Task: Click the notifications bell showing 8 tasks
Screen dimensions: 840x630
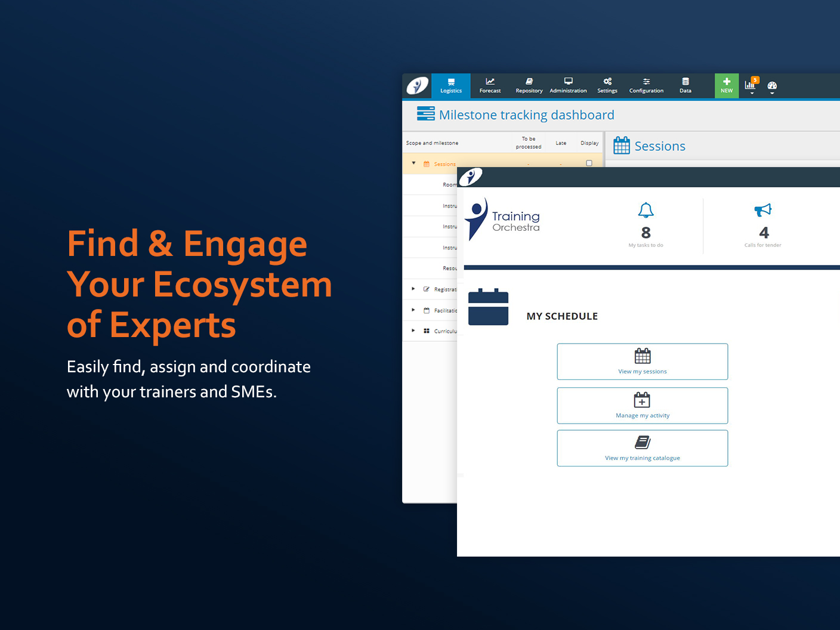Action: click(646, 211)
